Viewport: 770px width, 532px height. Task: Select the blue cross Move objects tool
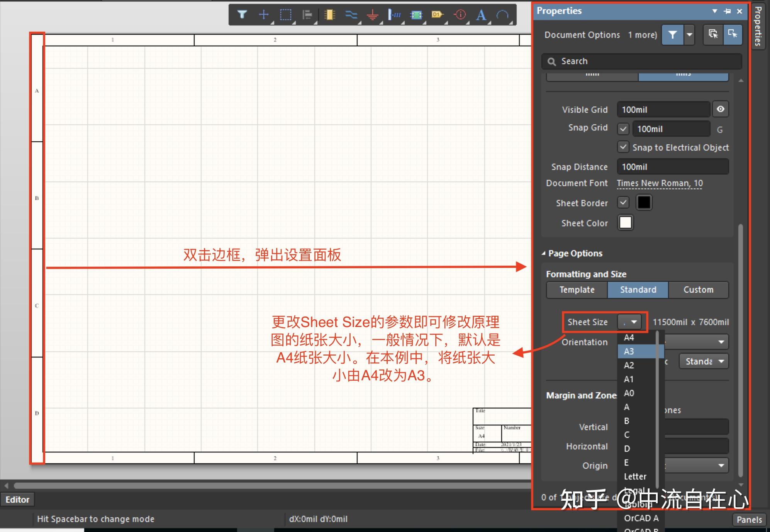point(264,15)
